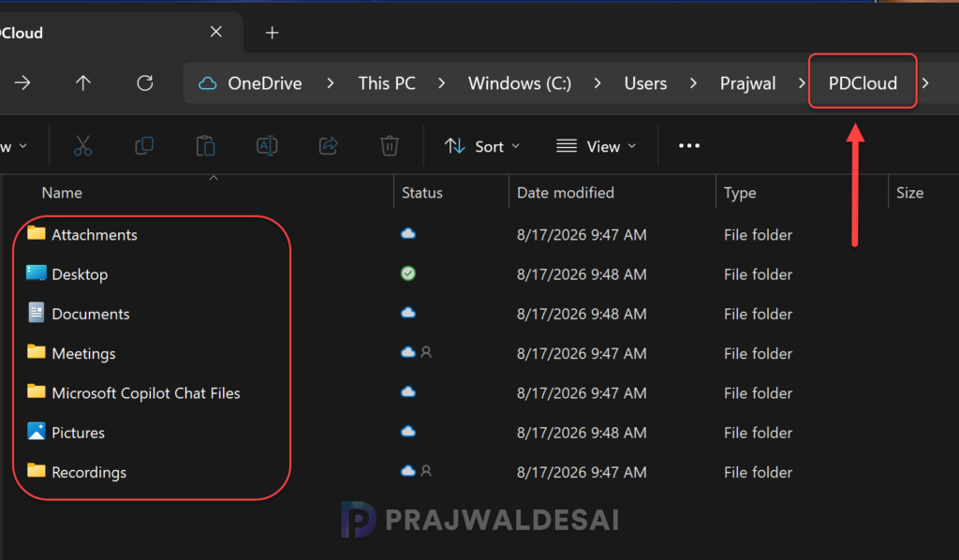Navigate to This PC breadcrumb
The width and height of the screenshot is (959, 560).
(387, 83)
